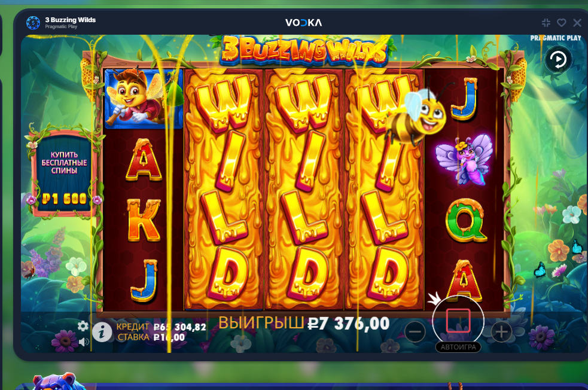The width and height of the screenshot is (588, 390).
Task: Select the bee character symbol on reel one
Action: tap(144, 98)
